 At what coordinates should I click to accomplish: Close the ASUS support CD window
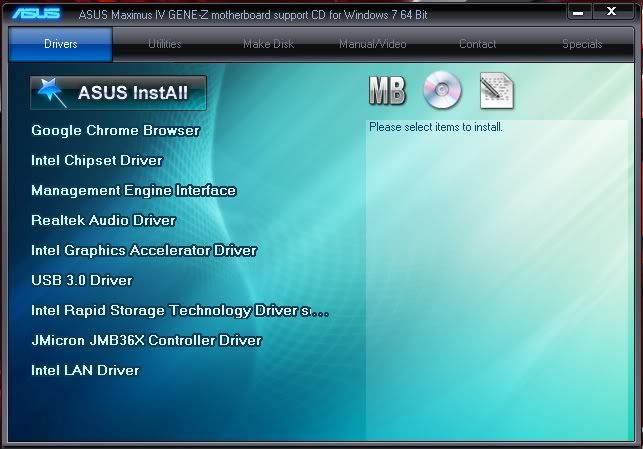[612, 11]
